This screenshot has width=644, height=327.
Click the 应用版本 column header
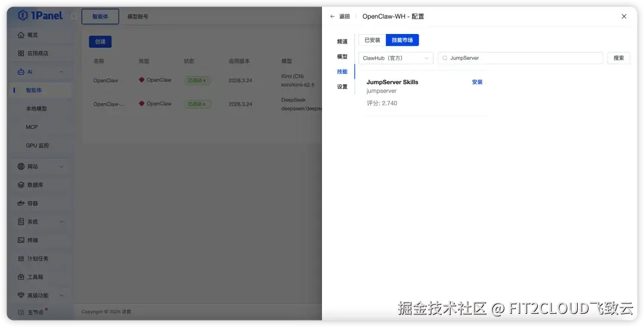click(x=239, y=61)
